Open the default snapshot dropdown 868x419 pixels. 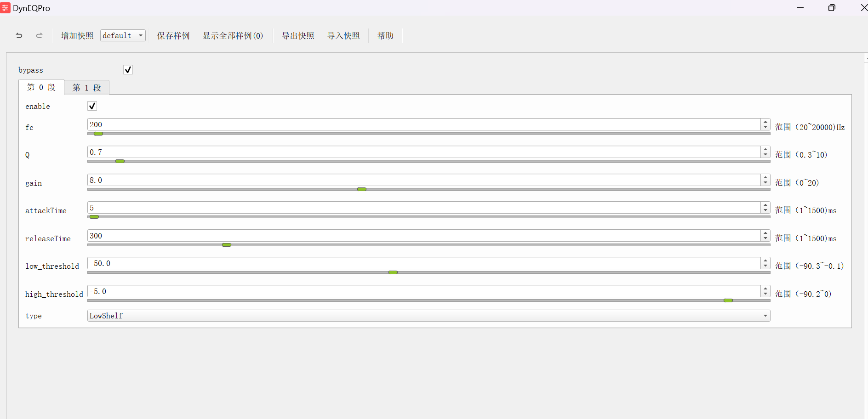123,35
